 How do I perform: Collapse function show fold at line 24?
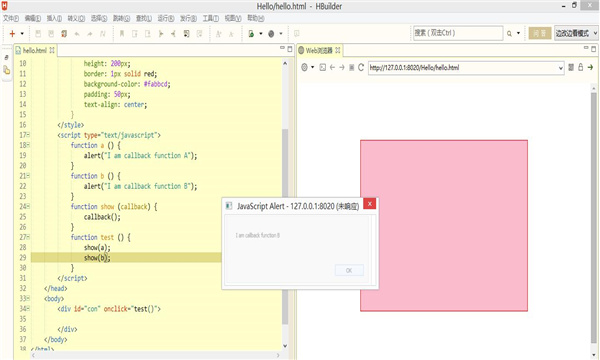pyautogui.click(x=28, y=206)
